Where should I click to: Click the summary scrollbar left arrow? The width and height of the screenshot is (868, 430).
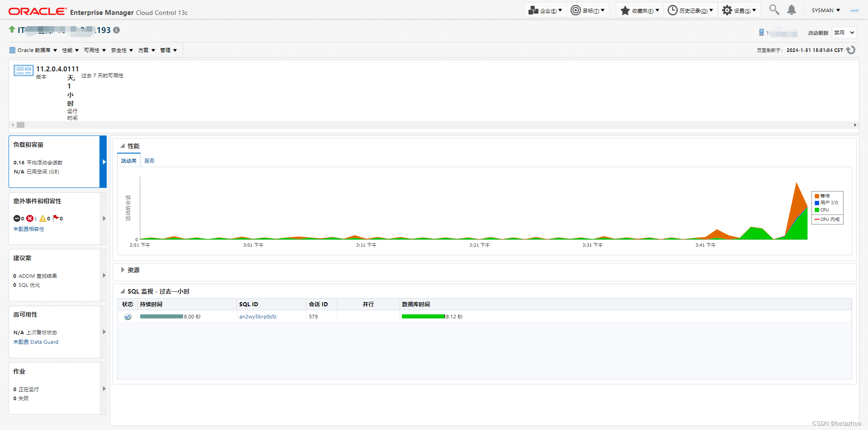coord(13,125)
